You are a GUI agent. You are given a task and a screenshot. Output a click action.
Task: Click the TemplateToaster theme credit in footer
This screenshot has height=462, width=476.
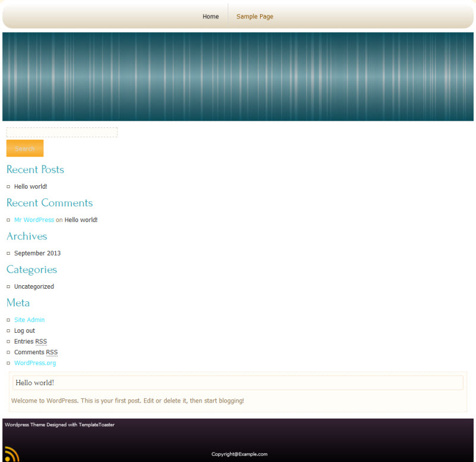(59, 424)
